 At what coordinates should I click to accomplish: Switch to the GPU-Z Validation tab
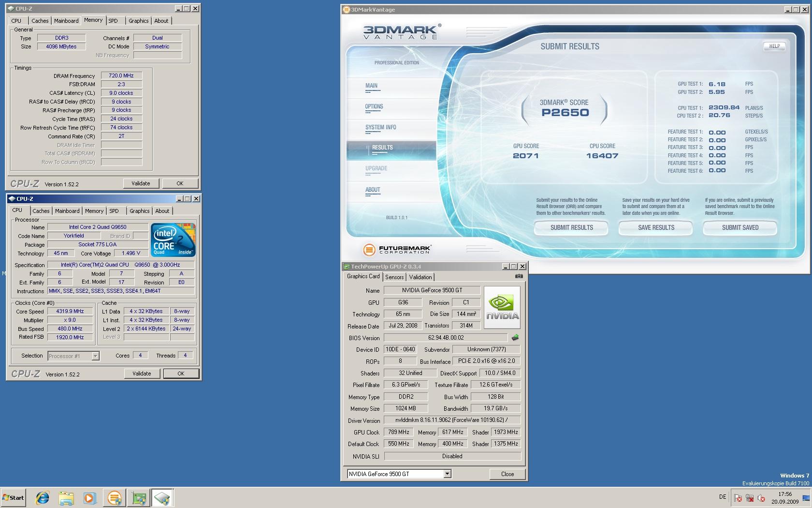click(420, 277)
